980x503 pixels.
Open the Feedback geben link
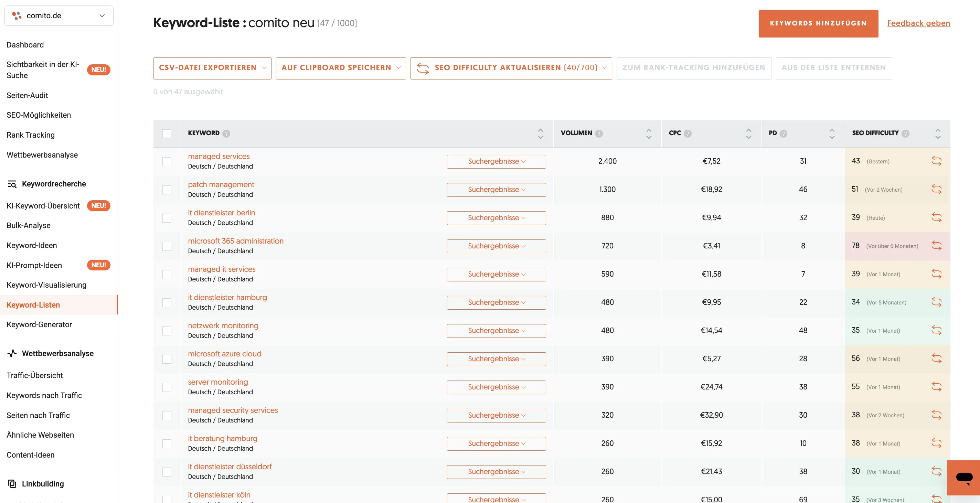point(918,23)
